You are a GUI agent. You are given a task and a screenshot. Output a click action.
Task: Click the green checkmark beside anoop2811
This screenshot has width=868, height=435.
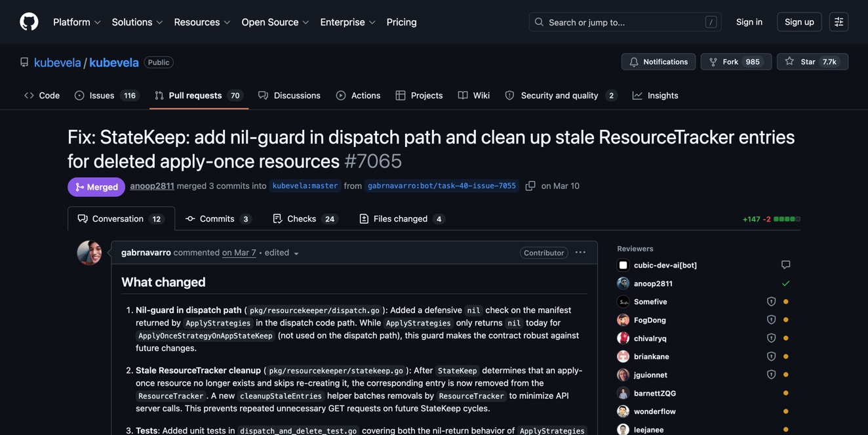tap(785, 283)
